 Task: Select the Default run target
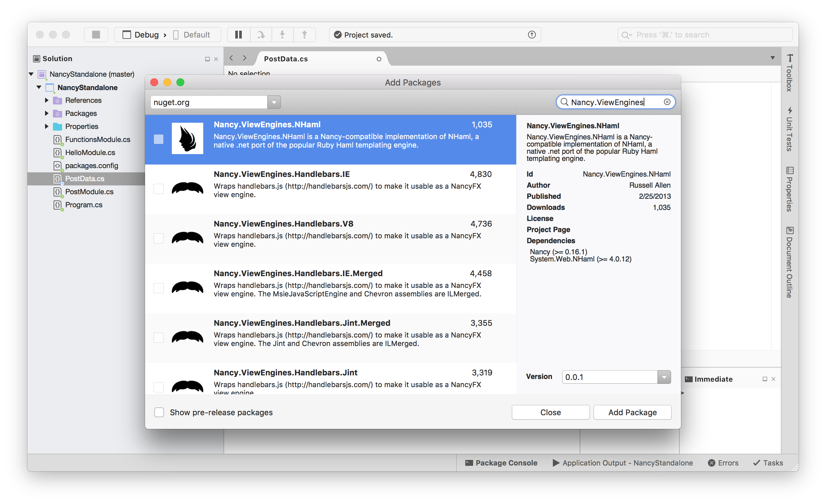(192, 35)
